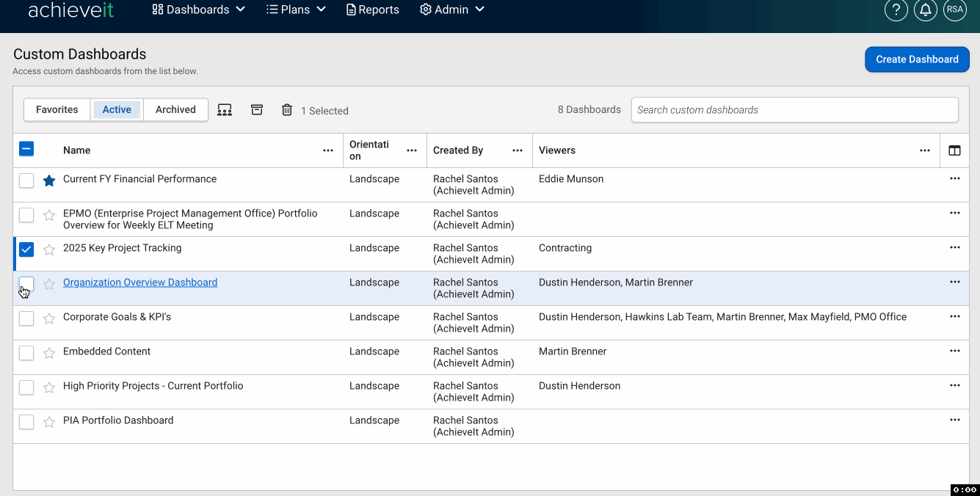980x496 pixels.
Task: Open row actions for Current FY Financial Performance
Action: coord(955,178)
